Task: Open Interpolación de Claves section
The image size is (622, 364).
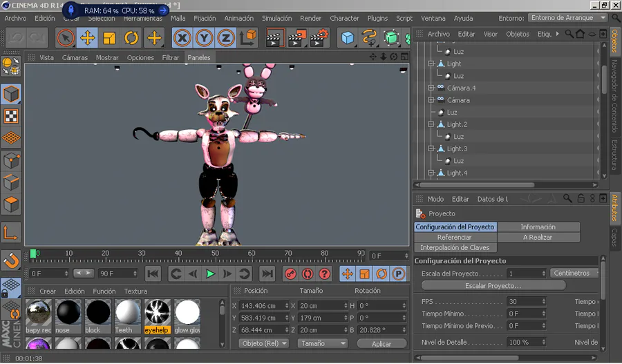Action: [455, 247]
